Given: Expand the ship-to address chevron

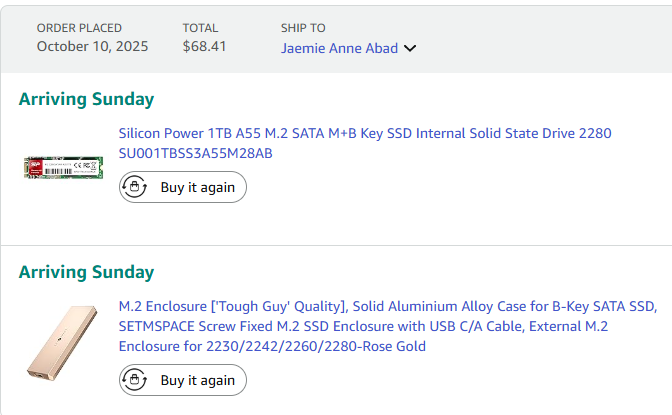Looking at the screenshot, I should 410,48.
